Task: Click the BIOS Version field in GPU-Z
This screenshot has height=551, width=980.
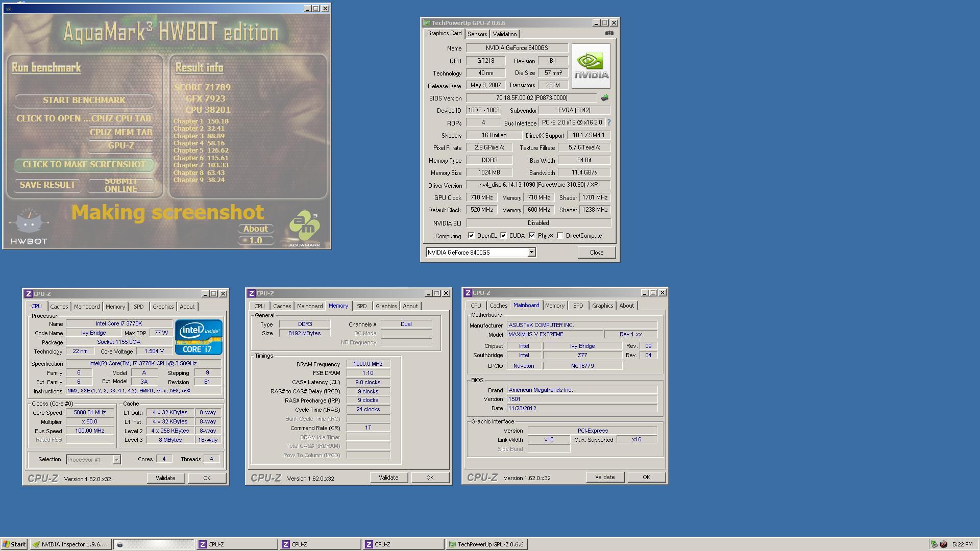Action: tap(531, 98)
